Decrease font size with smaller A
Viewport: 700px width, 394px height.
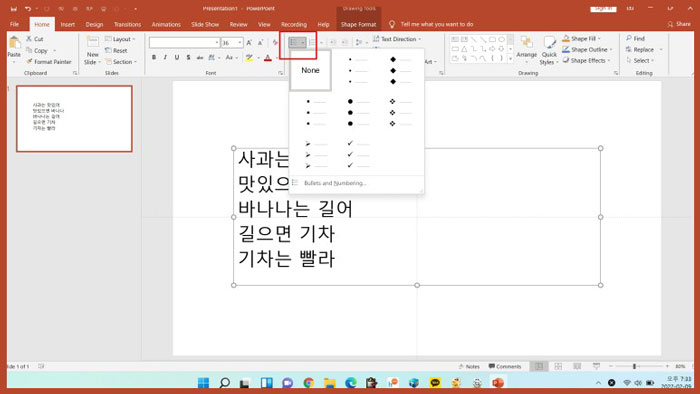[x=261, y=43]
